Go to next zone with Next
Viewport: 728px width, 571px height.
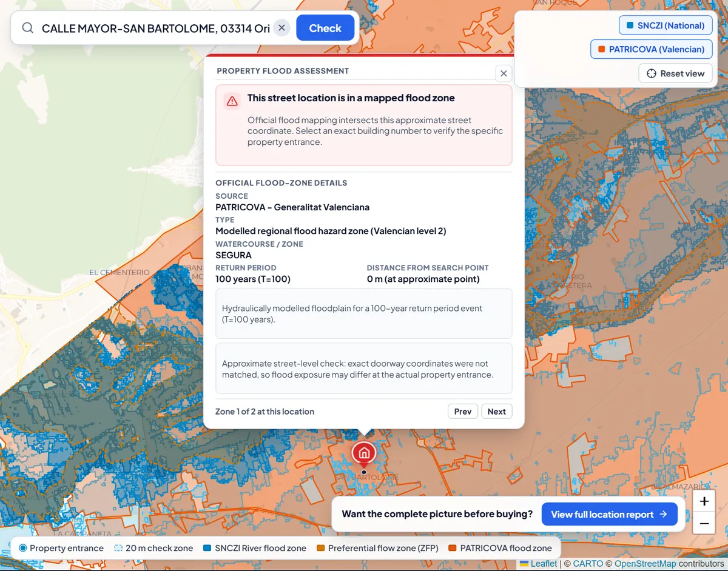[x=497, y=412]
